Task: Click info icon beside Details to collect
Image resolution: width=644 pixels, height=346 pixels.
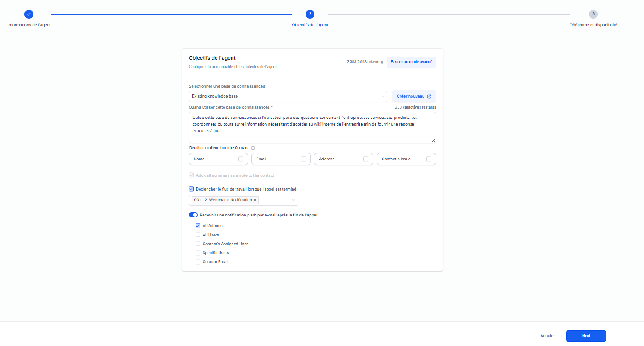Action: [253, 148]
